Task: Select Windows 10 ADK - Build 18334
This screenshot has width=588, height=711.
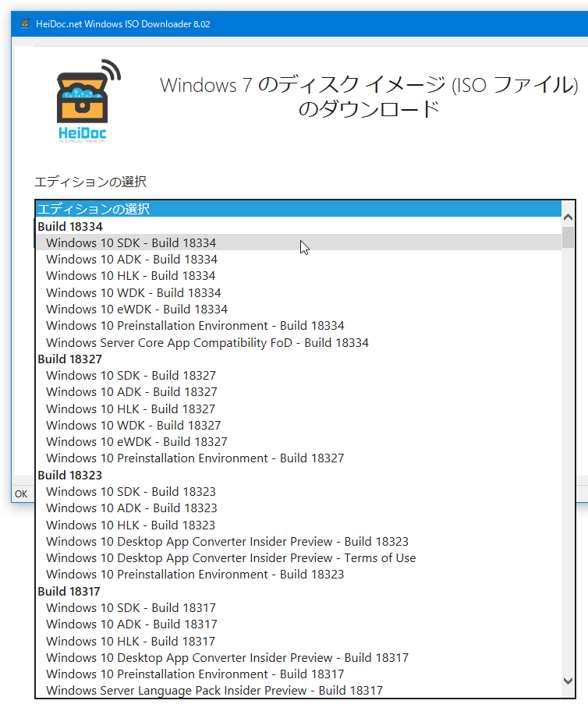Action: point(299,260)
